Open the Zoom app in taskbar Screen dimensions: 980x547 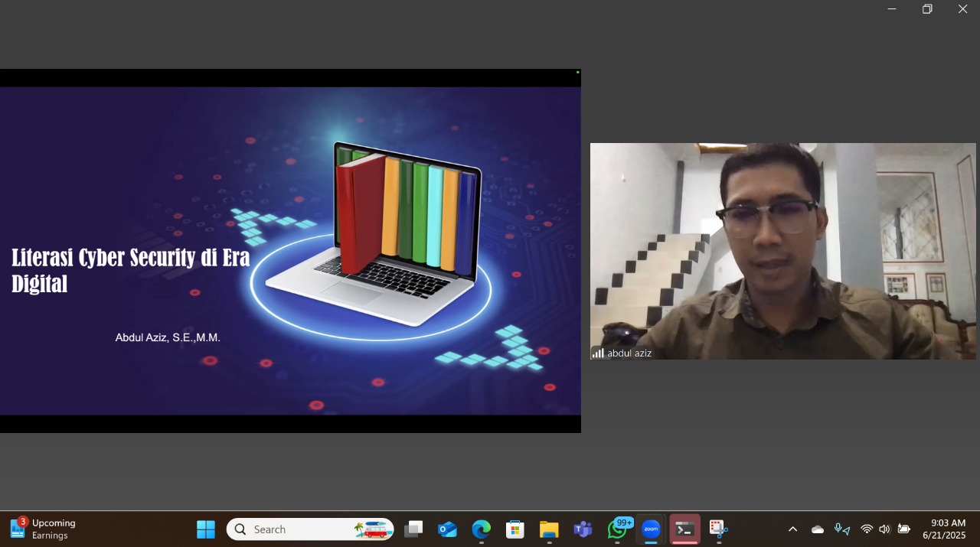pyautogui.click(x=651, y=529)
